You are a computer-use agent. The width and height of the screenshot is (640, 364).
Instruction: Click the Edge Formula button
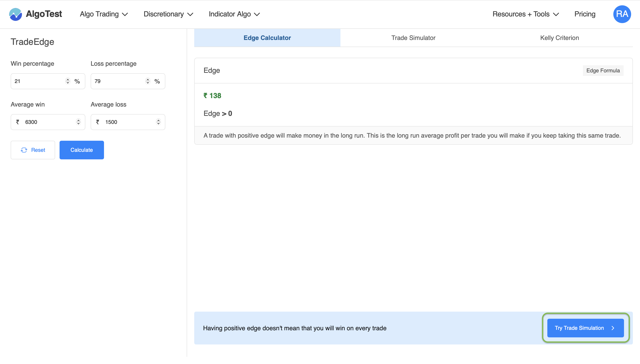click(x=603, y=71)
